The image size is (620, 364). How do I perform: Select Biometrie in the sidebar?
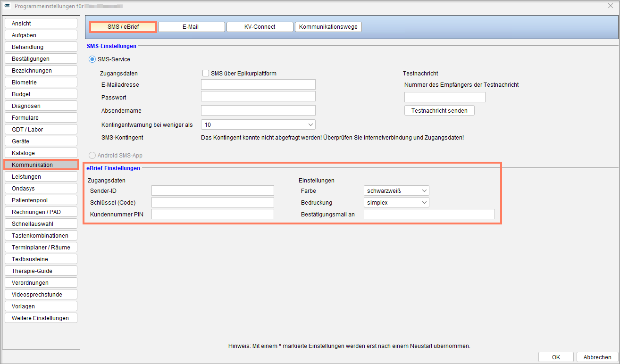pyautogui.click(x=41, y=82)
